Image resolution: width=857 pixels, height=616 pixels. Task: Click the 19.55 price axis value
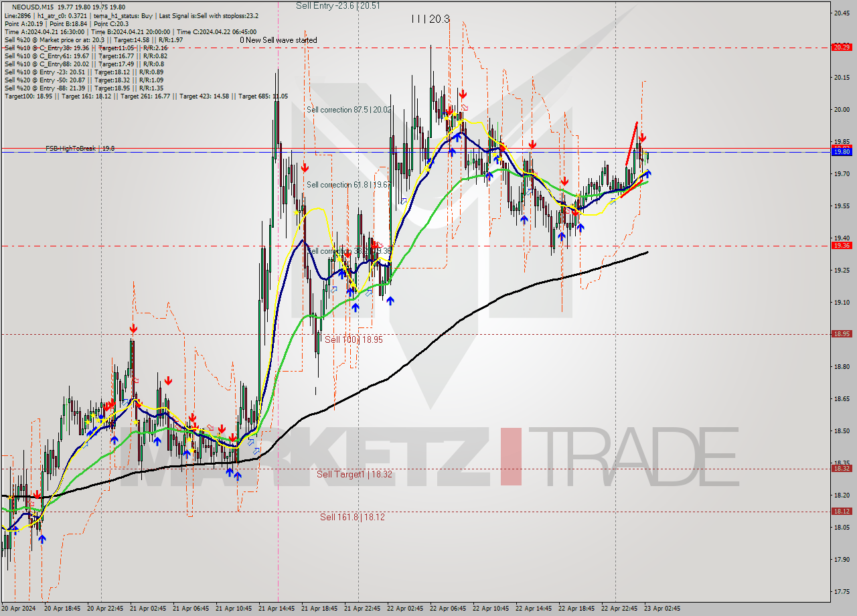point(841,206)
